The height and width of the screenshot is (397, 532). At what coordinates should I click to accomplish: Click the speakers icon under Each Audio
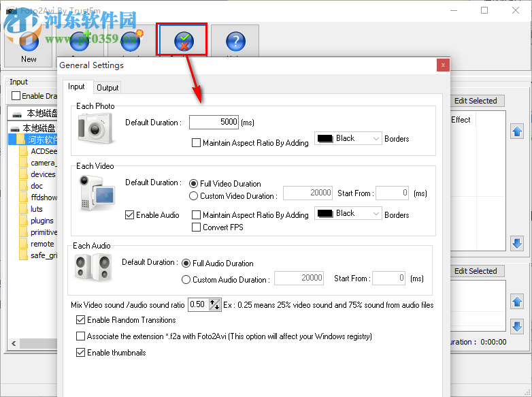(93, 268)
